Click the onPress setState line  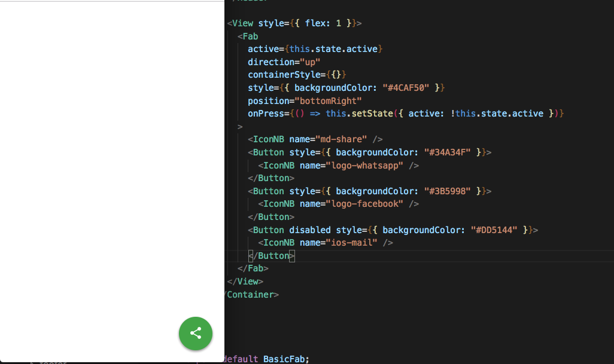(406, 114)
